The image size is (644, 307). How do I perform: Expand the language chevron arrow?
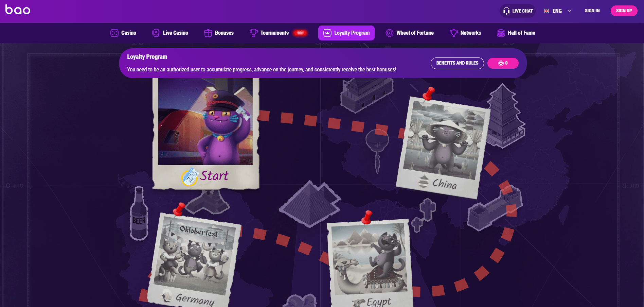569,11
